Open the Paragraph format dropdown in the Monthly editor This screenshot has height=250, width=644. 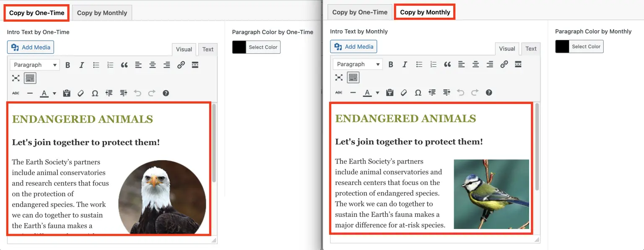coord(358,64)
